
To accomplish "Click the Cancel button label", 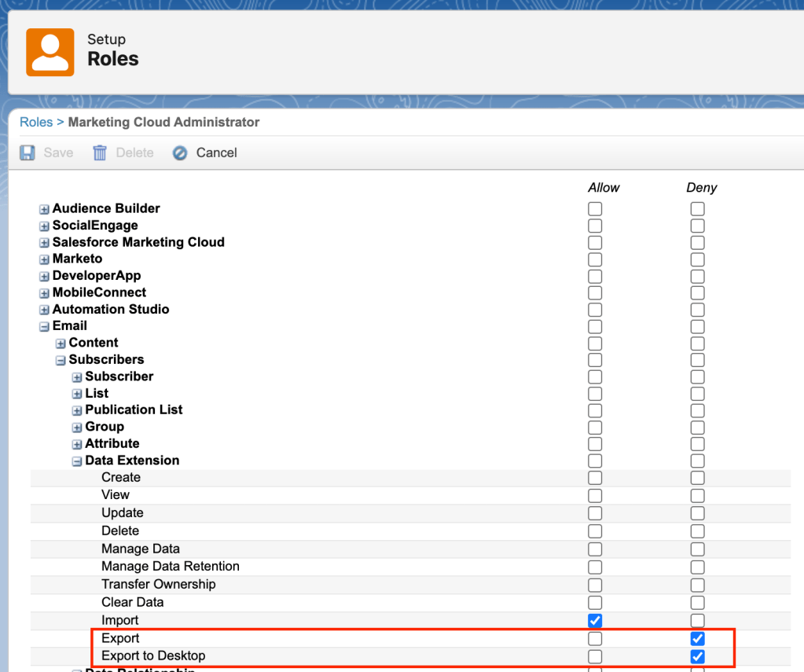I will [x=216, y=152].
